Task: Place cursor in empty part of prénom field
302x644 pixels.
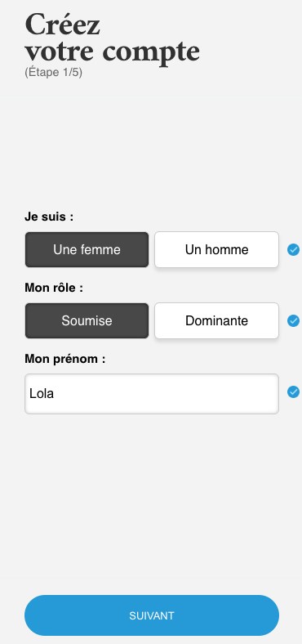Action: click(172, 394)
